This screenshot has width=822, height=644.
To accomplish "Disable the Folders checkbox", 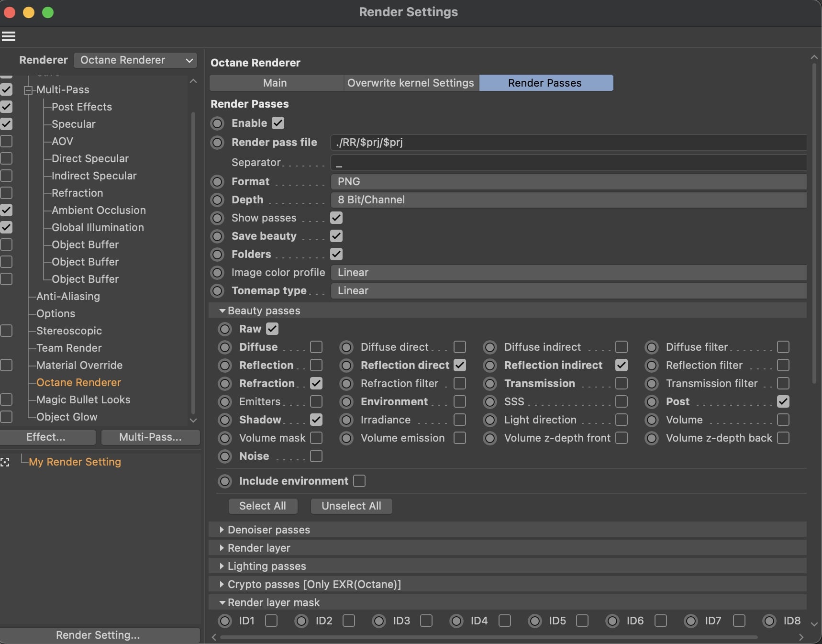I will (336, 254).
